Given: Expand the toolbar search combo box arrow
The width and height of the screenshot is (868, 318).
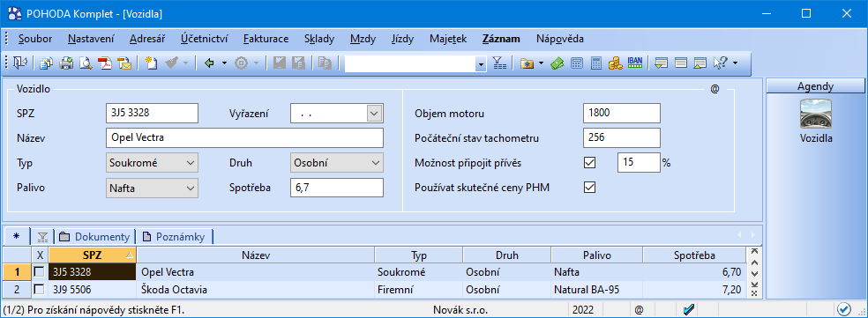Looking at the screenshot, I should pyautogui.click(x=481, y=63).
